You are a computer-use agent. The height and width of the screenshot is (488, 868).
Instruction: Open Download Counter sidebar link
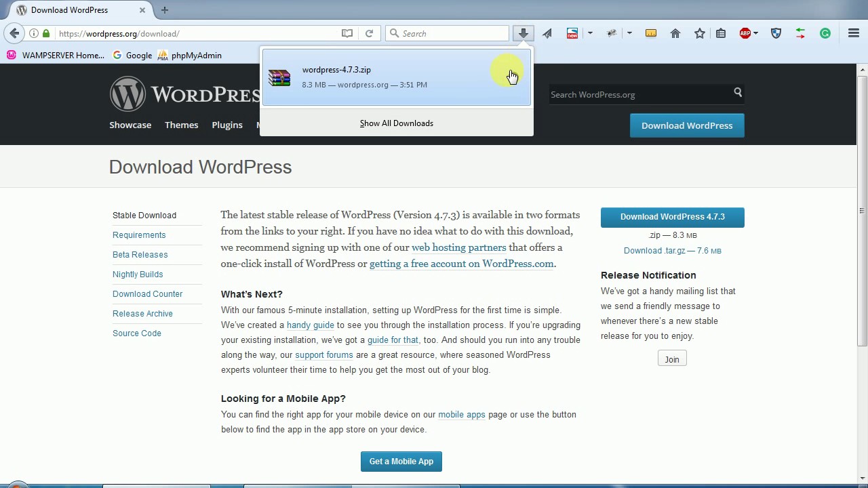[x=147, y=293]
